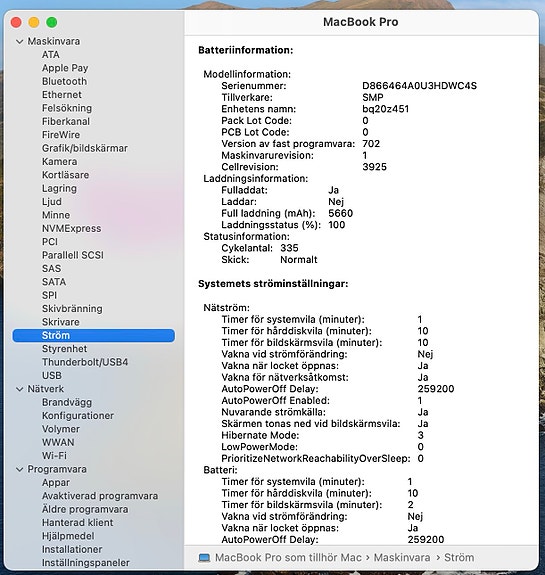Select FireWire in the sidebar

click(61, 135)
